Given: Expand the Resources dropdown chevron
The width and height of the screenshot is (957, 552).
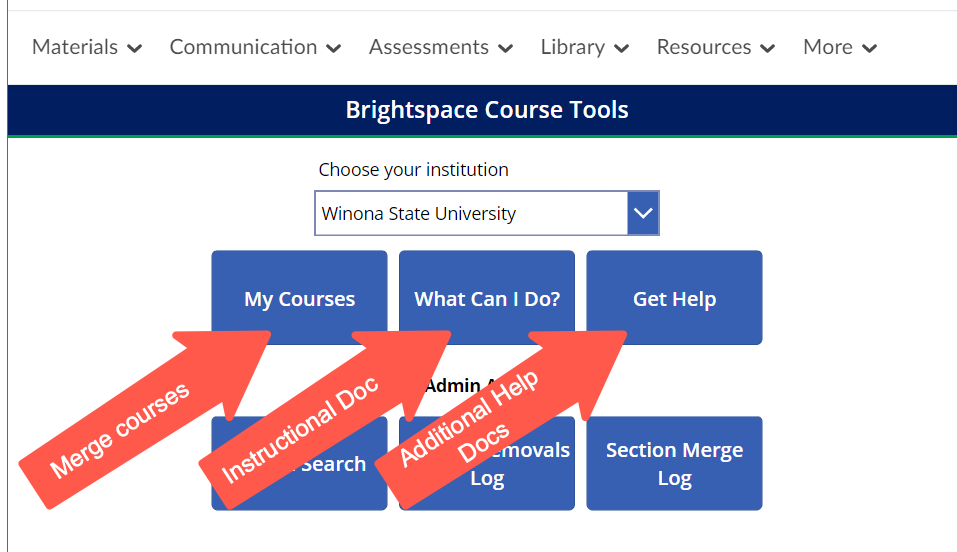Looking at the screenshot, I should point(768,48).
